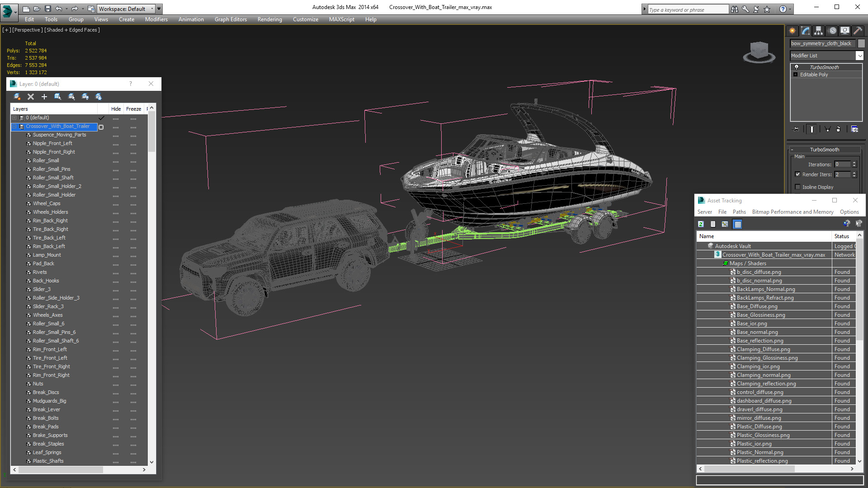This screenshot has width=868, height=488.
Task: Click the Redo arrow icon
Action: pyautogui.click(x=75, y=9)
